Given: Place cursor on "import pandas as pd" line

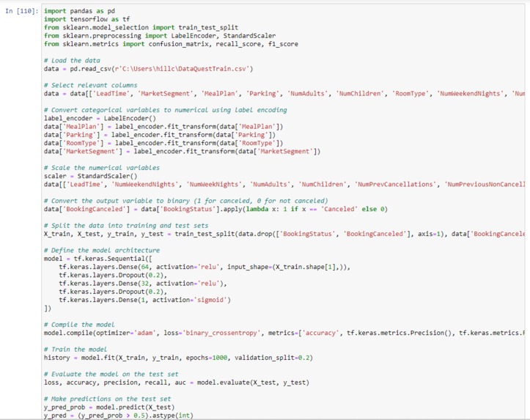Looking at the screenshot, I should click(x=79, y=11).
